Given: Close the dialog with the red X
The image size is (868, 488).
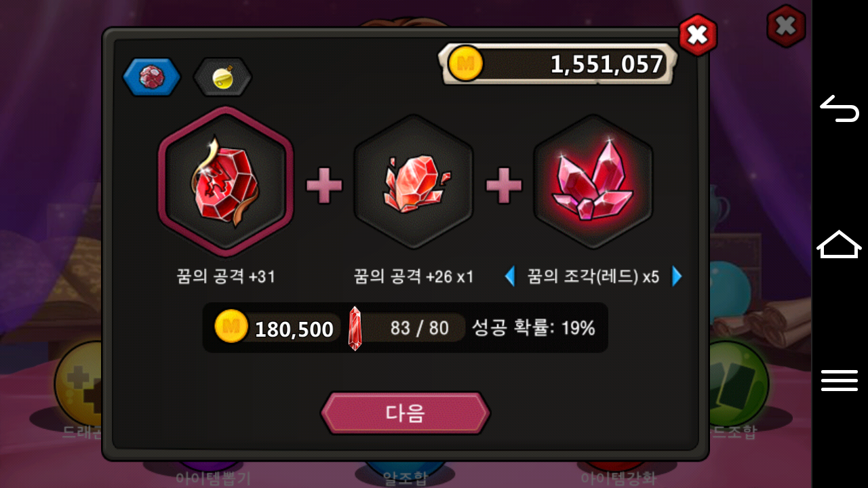Looking at the screenshot, I should pyautogui.click(x=697, y=35).
